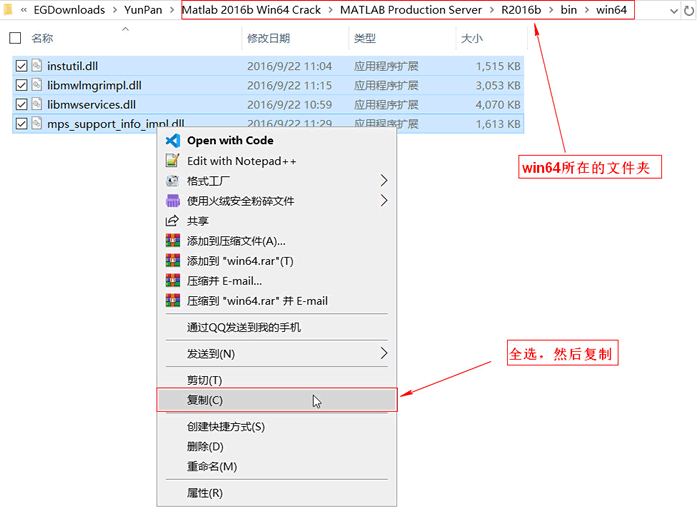Click WinRAR icon beside 压缩到 "win64.rar" 并 E-mail

click(x=173, y=301)
